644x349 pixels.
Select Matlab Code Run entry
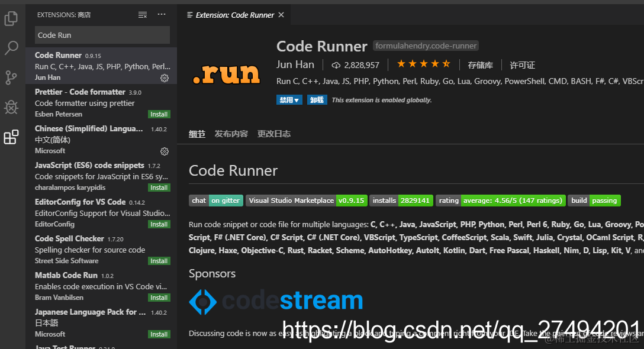101,286
